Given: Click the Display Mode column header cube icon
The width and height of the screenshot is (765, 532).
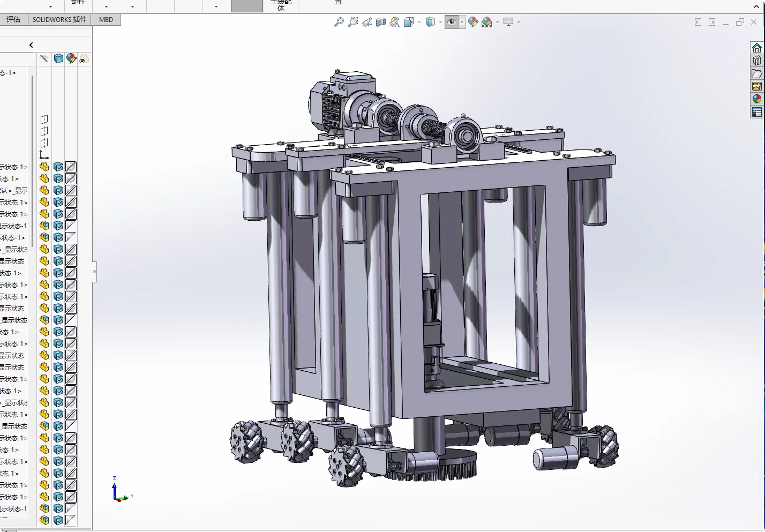Looking at the screenshot, I should [x=58, y=58].
